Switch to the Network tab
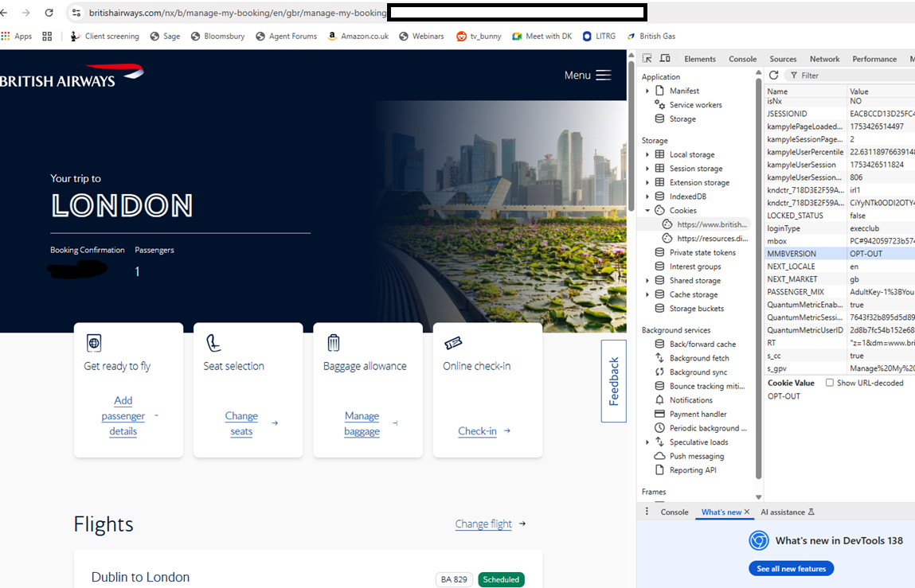915x588 pixels. (824, 59)
